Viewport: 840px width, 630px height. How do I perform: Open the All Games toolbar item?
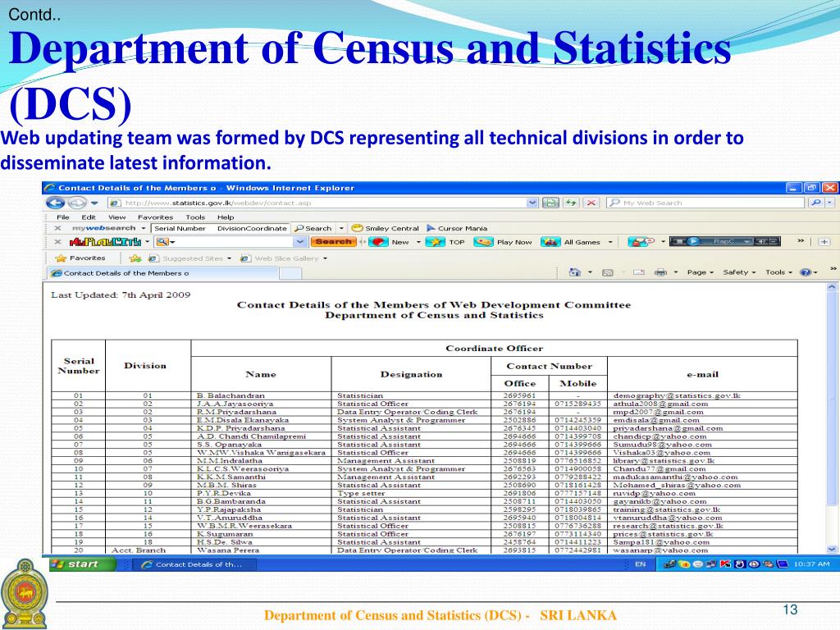pos(571,242)
